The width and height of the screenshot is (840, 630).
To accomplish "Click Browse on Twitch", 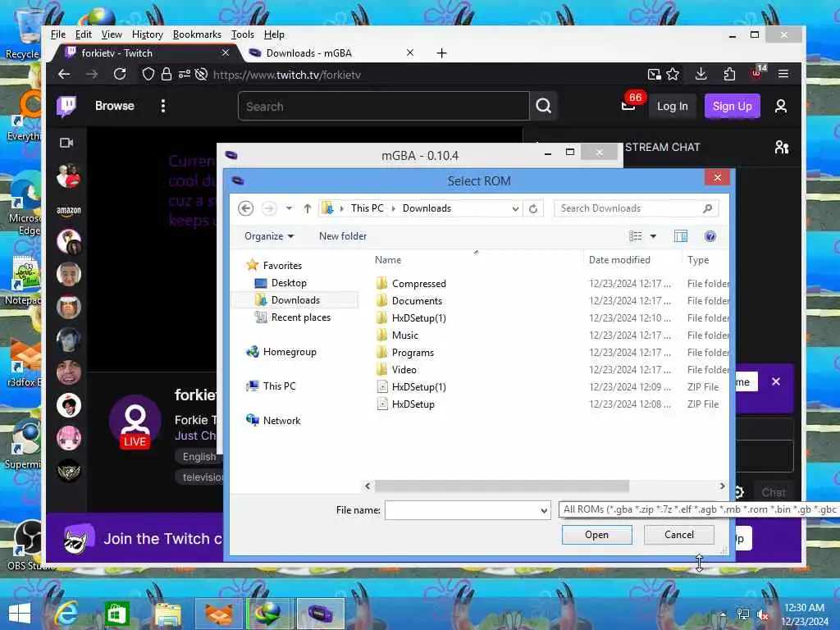I will (x=115, y=106).
